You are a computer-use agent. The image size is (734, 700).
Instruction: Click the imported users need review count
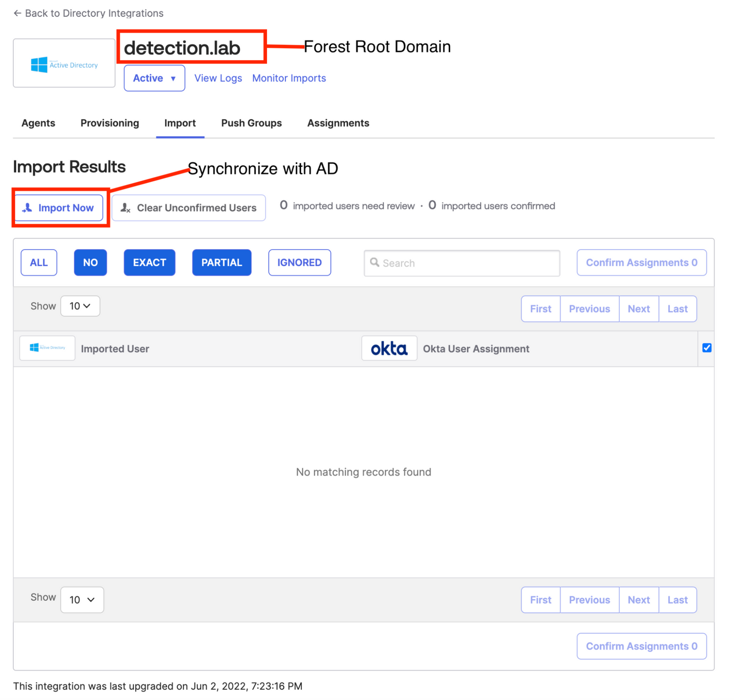coord(347,206)
